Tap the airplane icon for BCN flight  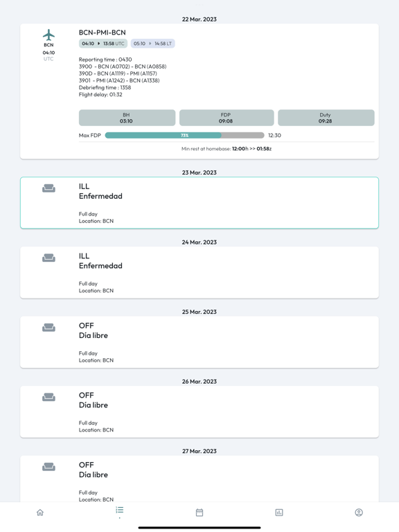(x=48, y=35)
